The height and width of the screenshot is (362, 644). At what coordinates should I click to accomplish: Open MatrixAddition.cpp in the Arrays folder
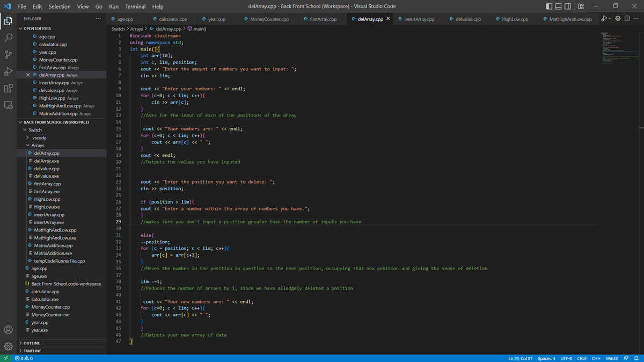(x=53, y=245)
